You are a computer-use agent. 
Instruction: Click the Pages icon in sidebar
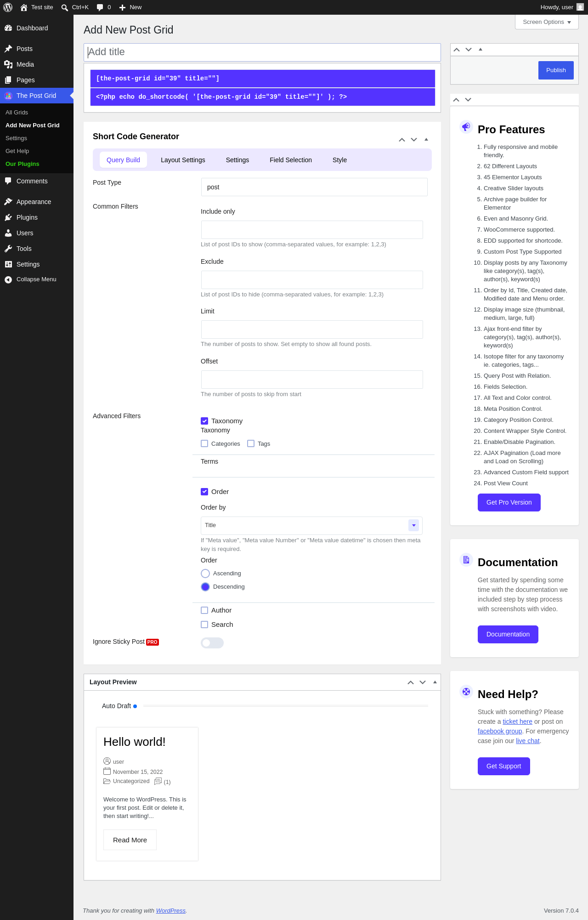pos(8,80)
